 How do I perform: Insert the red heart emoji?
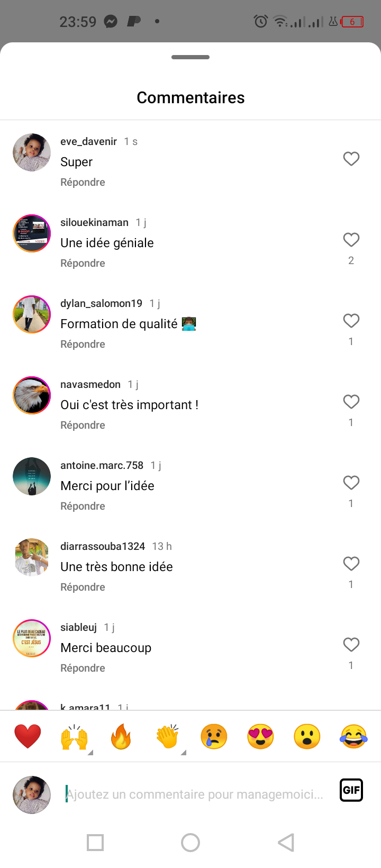click(x=28, y=736)
